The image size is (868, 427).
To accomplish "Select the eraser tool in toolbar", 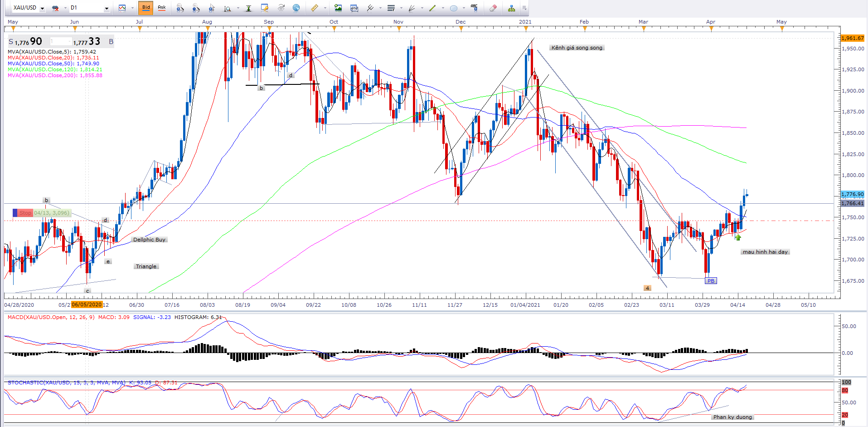I will pyautogui.click(x=493, y=8).
